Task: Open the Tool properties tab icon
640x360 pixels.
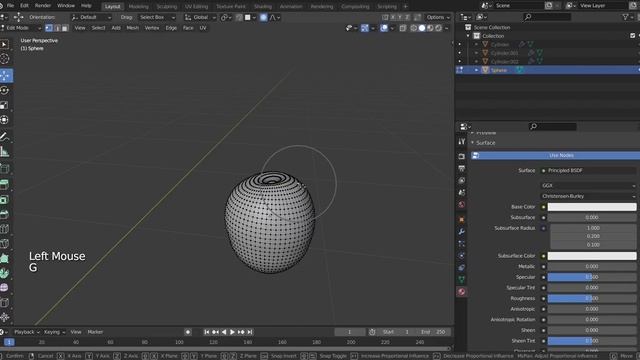Action: click(462, 141)
